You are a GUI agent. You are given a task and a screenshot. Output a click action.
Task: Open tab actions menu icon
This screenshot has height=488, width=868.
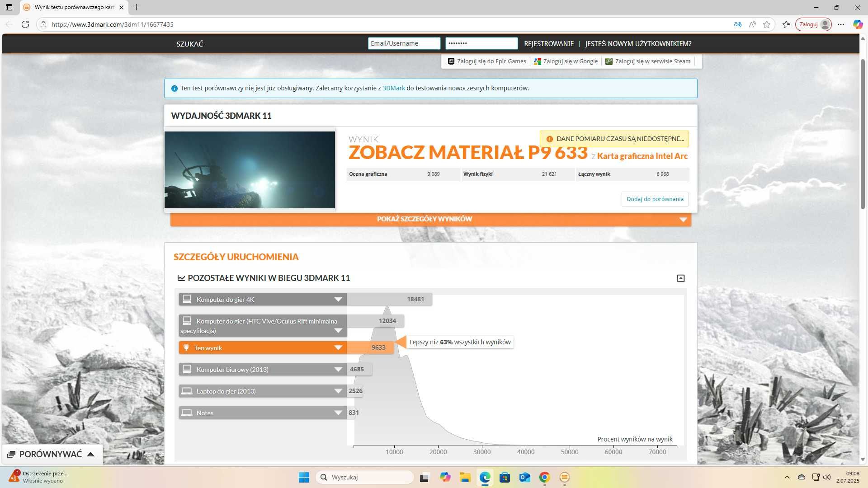tap(9, 7)
